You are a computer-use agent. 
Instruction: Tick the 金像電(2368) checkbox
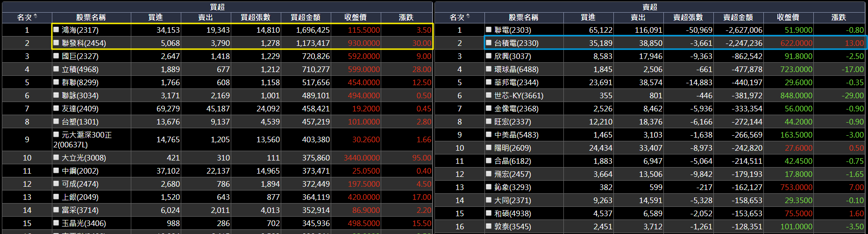[x=489, y=108]
